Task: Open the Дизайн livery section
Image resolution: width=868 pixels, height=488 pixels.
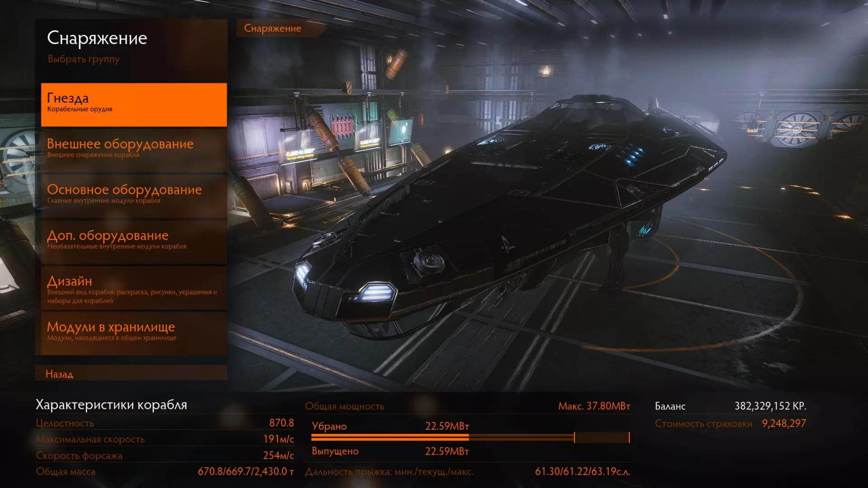Action: tap(134, 289)
